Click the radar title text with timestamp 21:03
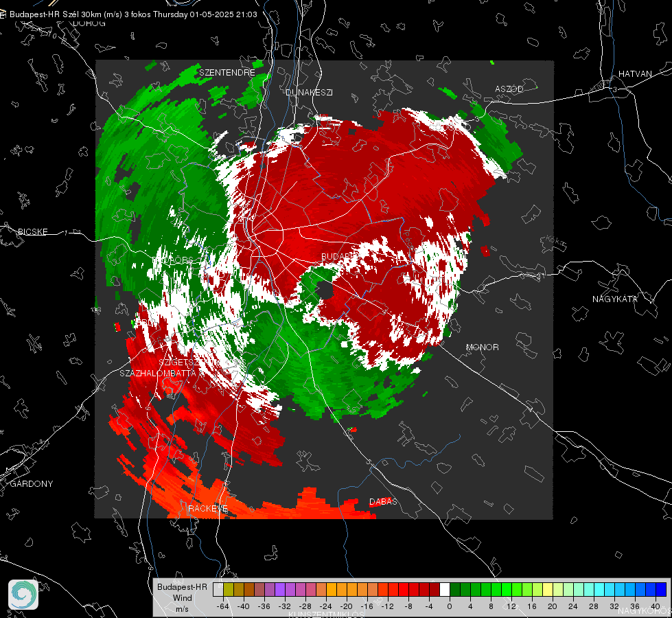The width and height of the screenshot is (672, 618). (x=133, y=14)
